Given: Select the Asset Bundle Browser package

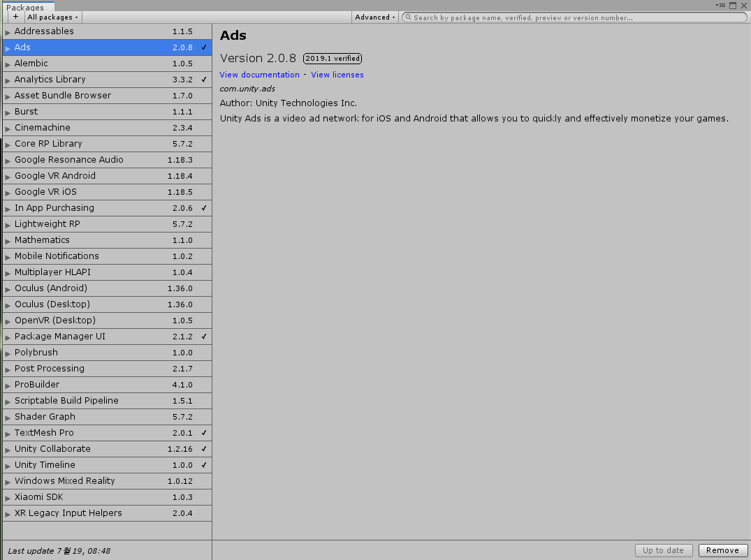Looking at the screenshot, I should click(x=108, y=96).
